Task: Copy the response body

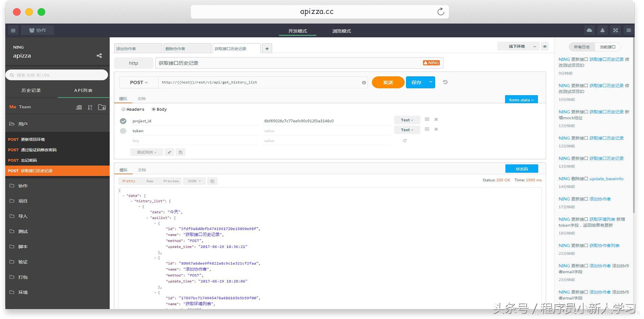Action: pyautogui.click(x=212, y=181)
